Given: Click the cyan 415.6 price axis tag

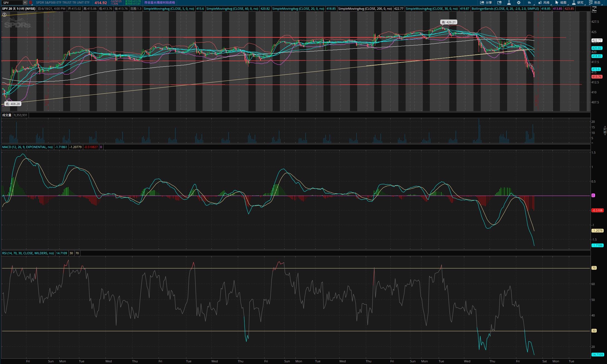Looking at the screenshot, I should (x=596, y=69).
